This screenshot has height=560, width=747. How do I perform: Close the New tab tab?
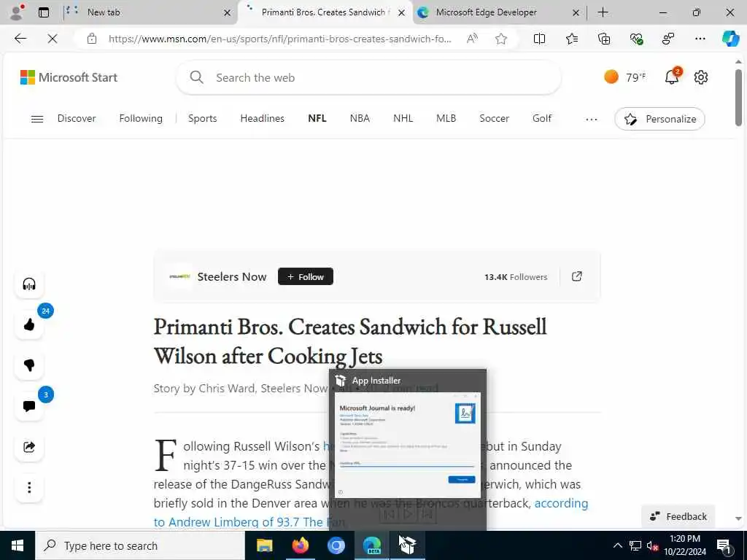228,13
